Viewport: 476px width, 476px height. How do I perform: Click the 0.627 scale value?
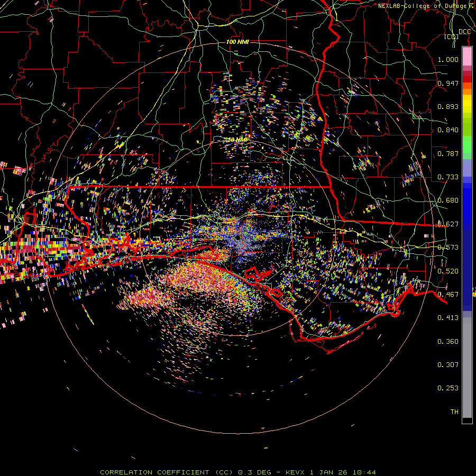448,224
